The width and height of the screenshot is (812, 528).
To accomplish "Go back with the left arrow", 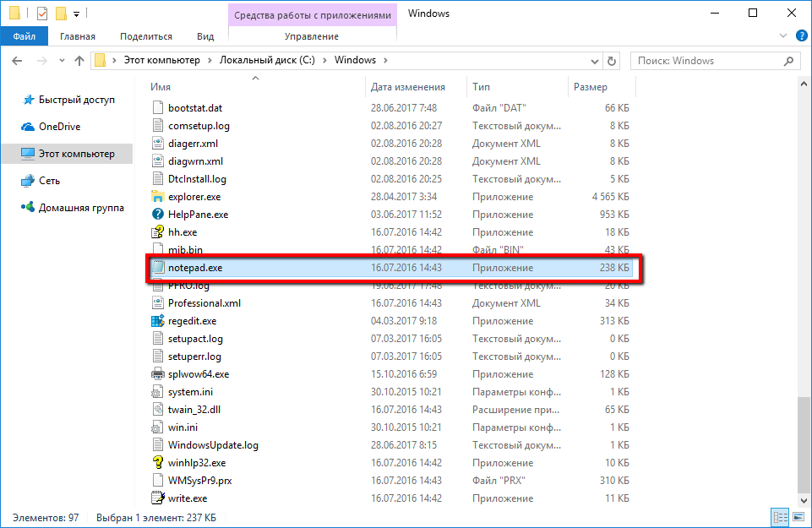I will coord(17,61).
